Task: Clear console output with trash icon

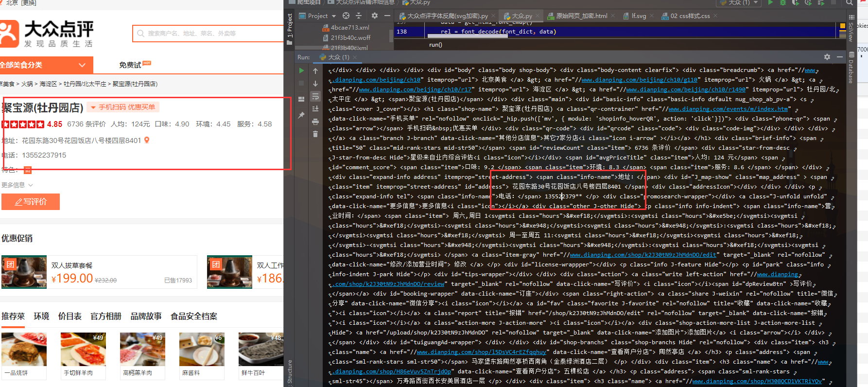Action: coord(315,134)
